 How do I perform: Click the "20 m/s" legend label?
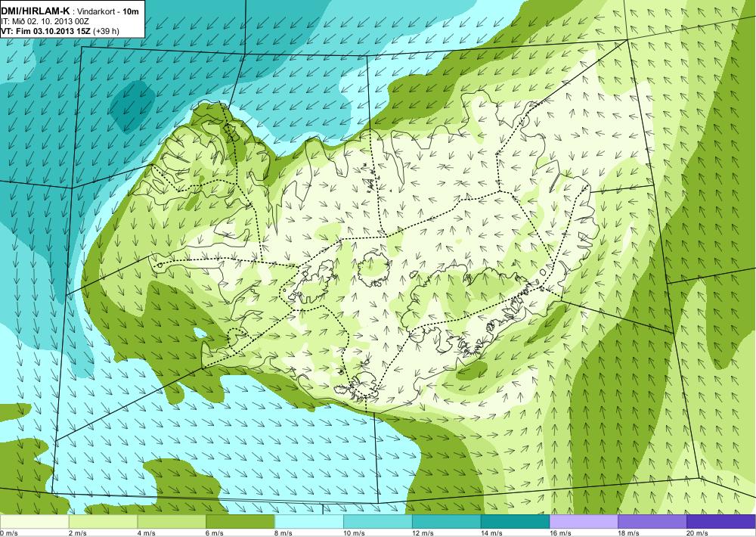point(698,533)
